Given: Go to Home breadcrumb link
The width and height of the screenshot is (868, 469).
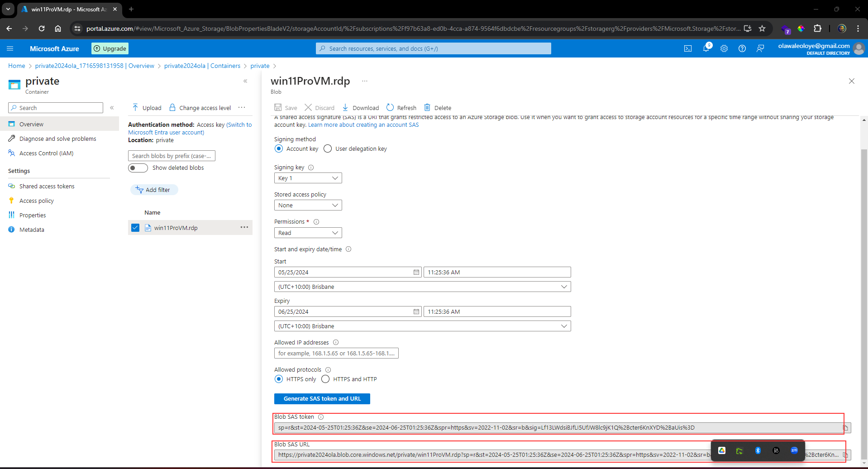Looking at the screenshot, I should pyautogui.click(x=17, y=66).
